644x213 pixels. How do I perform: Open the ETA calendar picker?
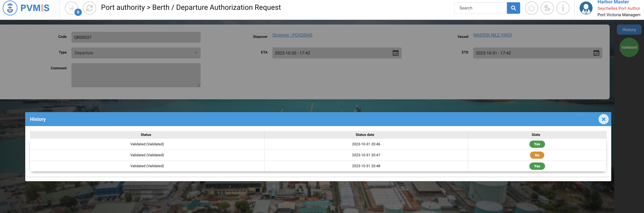click(395, 53)
